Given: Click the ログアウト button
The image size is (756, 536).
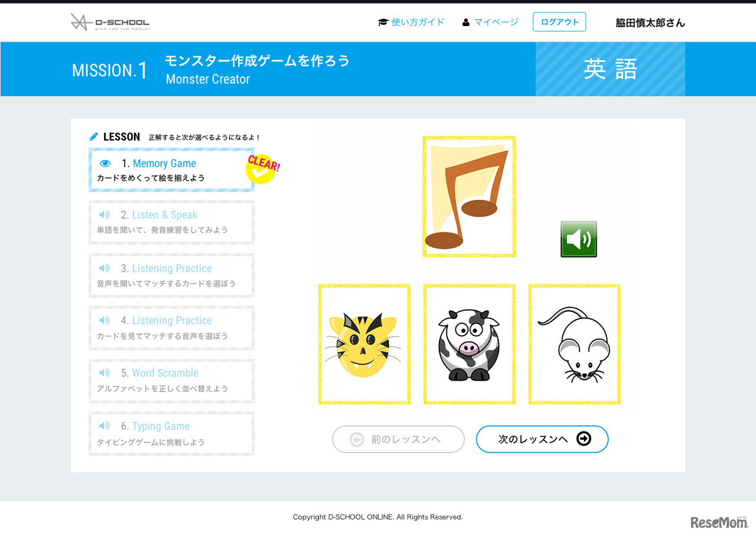Looking at the screenshot, I should click(x=559, y=22).
